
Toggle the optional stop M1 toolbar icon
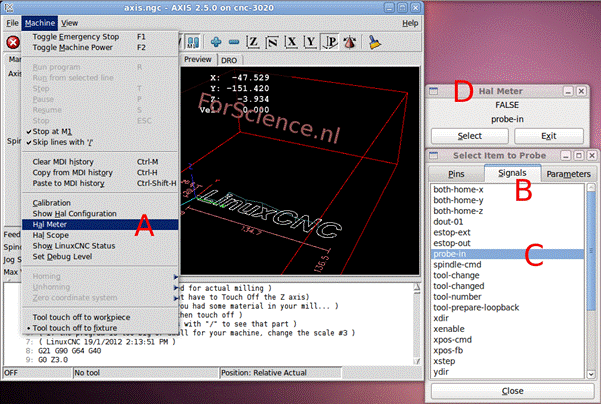coord(193,42)
